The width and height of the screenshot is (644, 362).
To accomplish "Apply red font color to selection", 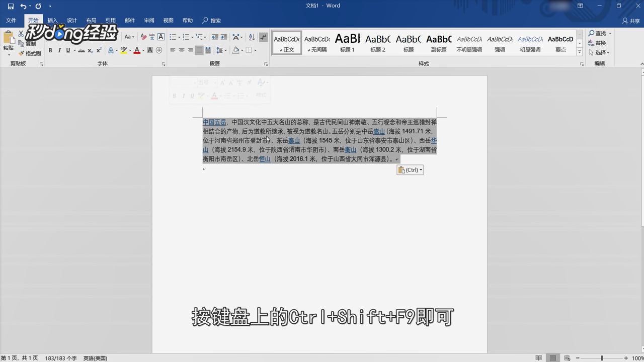I will (136, 50).
